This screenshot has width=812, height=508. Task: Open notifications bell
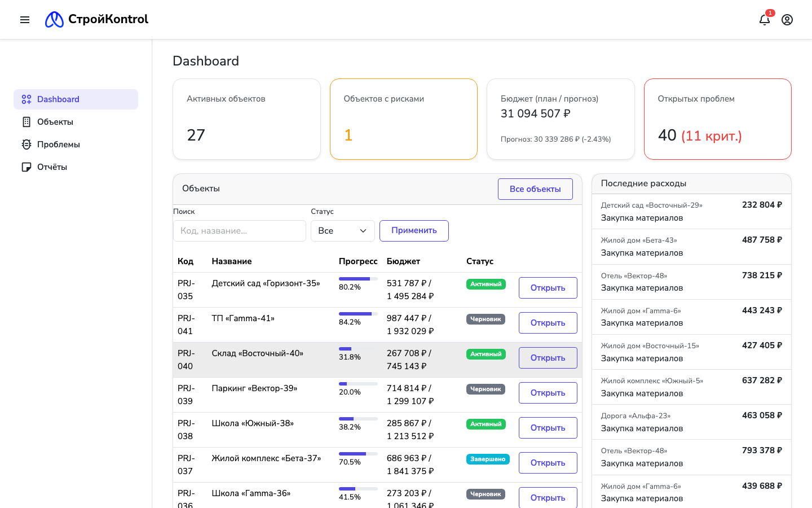765,20
